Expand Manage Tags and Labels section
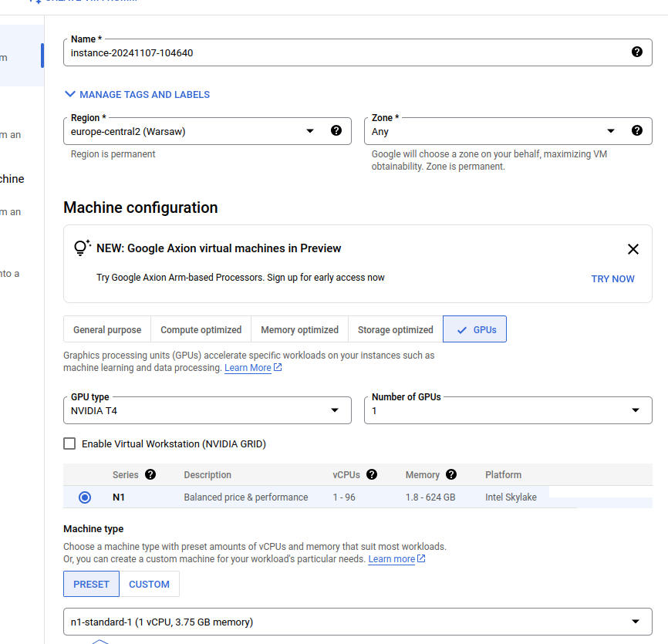This screenshot has height=644, width=668. click(x=137, y=95)
